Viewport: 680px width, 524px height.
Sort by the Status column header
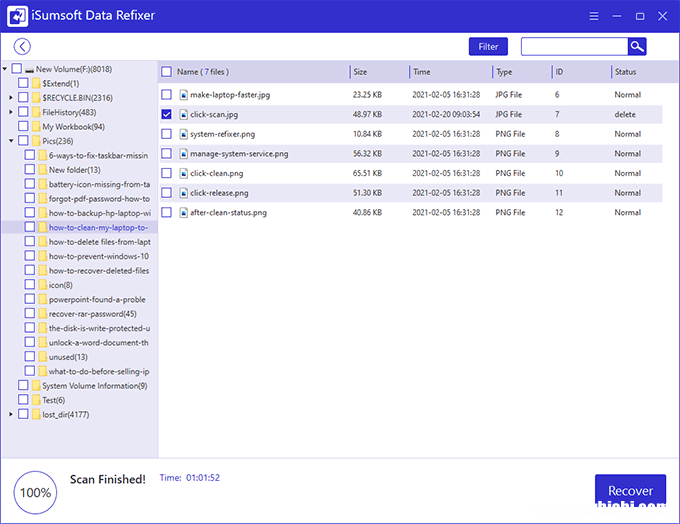[x=625, y=72]
